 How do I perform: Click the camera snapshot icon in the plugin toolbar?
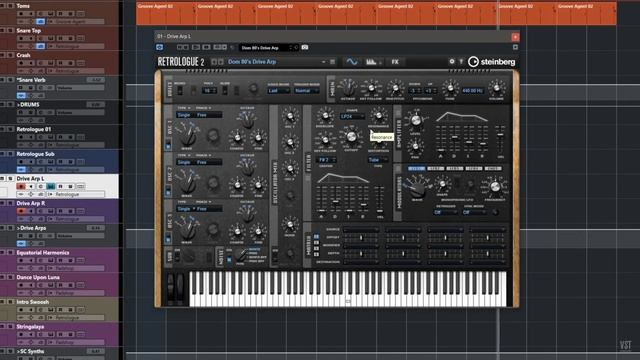[x=305, y=47]
